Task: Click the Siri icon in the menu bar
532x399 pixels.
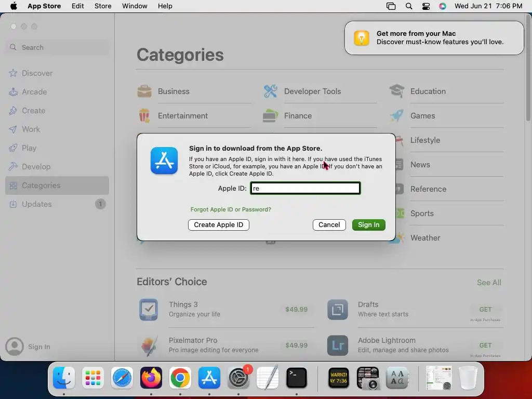Action: (443, 6)
